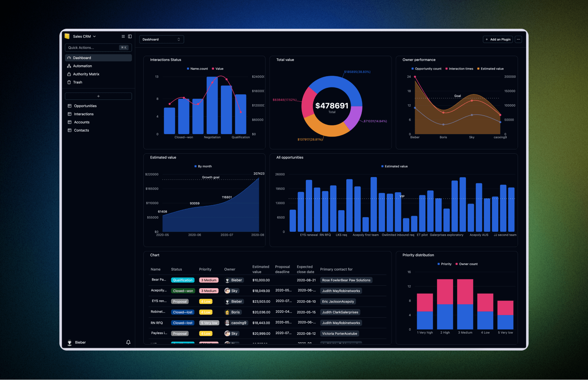Toggle Opportunity count legend in Owner performance
The height and width of the screenshot is (380, 588).
point(427,68)
